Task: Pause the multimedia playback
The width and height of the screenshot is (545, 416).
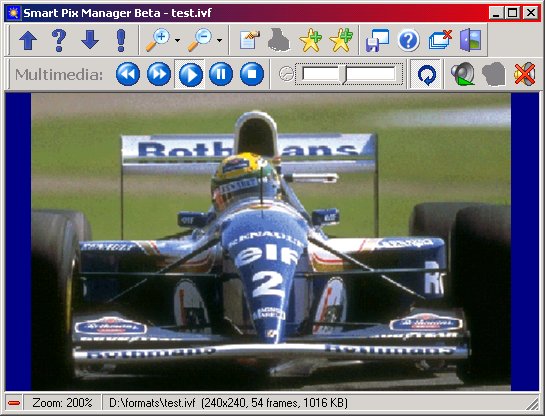Action: click(221, 74)
